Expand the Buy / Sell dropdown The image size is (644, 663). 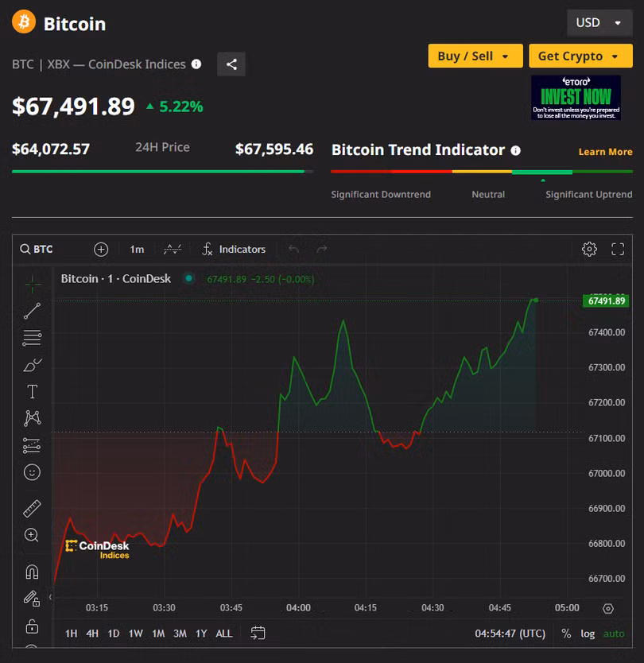point(475,56)
